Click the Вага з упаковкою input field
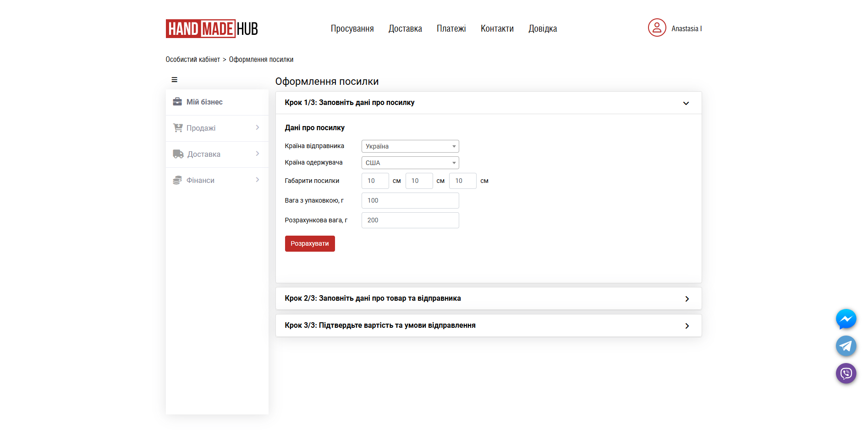Screen dimensions: 868x430 pyautogui.click(x=409, y=200)
